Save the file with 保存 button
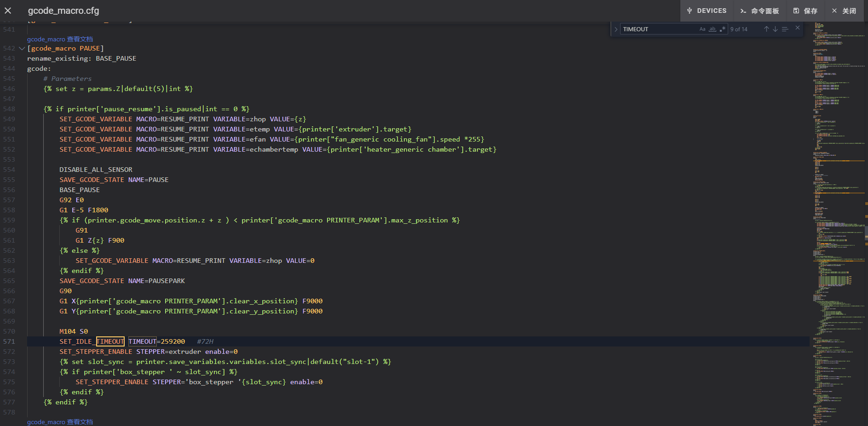 coord(805,11)
